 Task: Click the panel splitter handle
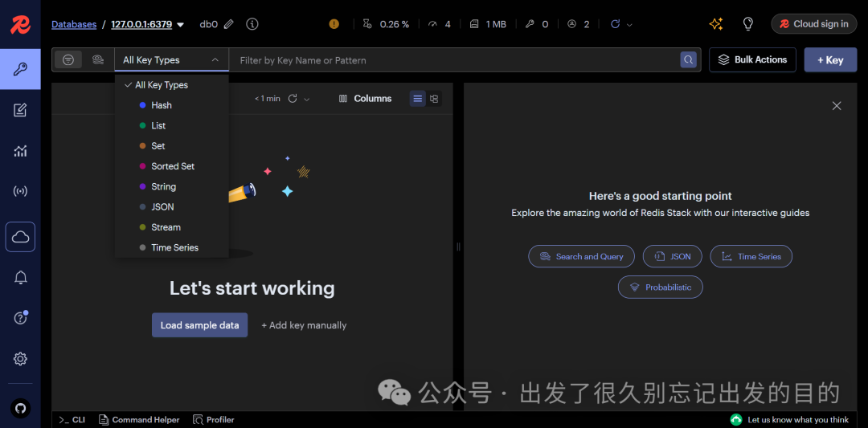(458, 247)
